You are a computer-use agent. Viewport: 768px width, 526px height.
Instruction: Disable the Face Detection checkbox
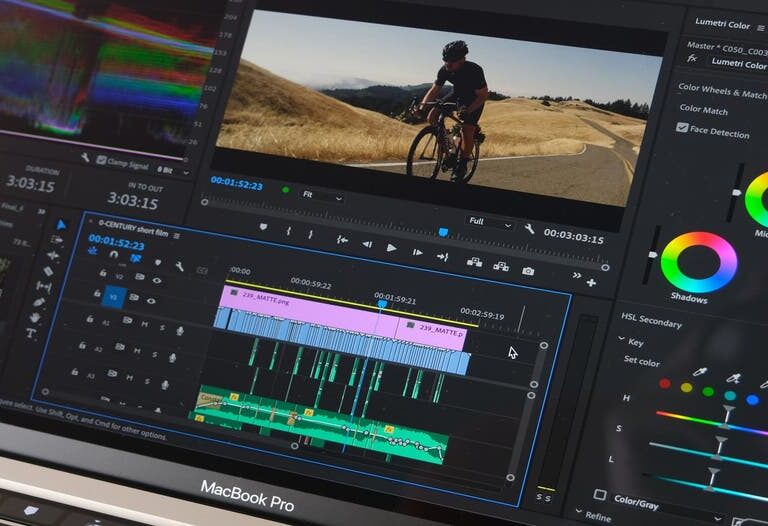pos(682,128)
